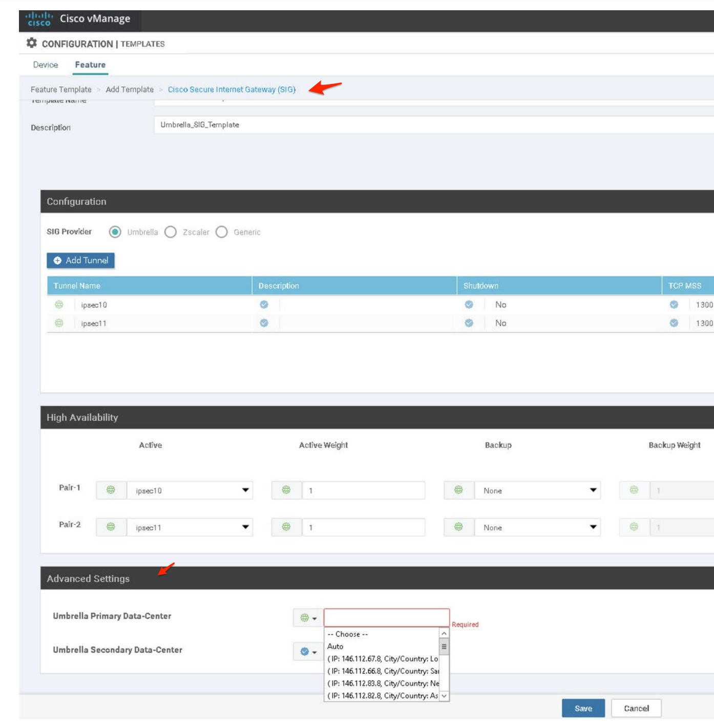
Task: Click the Umbrella Primary Data-Center select field
Action: click(x=387, y=617)
